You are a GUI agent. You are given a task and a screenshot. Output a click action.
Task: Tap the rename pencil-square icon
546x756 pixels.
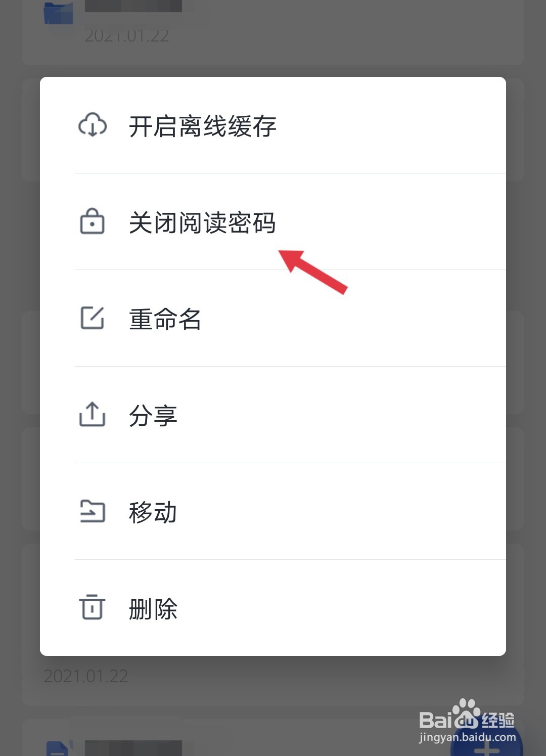[93, 318]
